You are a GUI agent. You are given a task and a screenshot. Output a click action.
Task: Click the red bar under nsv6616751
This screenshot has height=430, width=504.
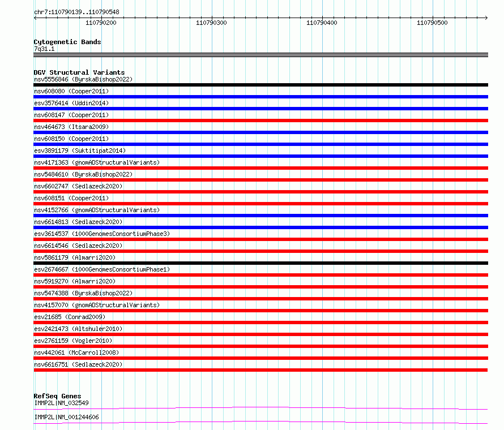point(260,370)
